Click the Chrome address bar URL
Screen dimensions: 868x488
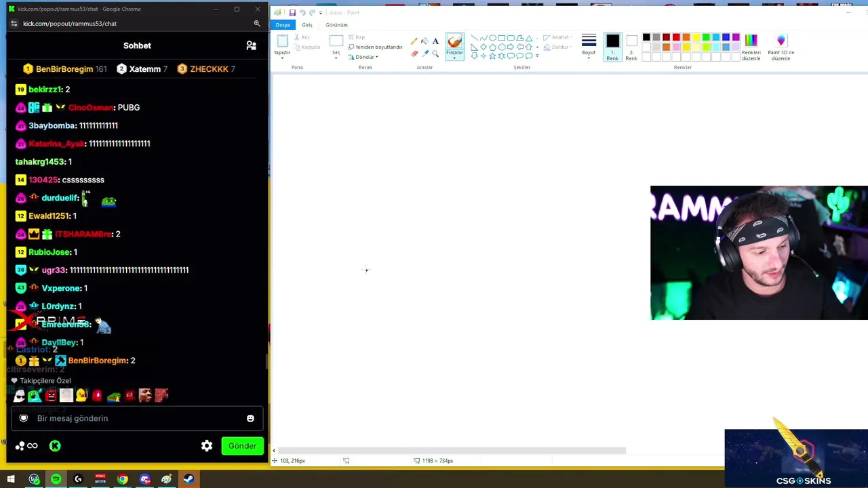[x=70, y=24]
